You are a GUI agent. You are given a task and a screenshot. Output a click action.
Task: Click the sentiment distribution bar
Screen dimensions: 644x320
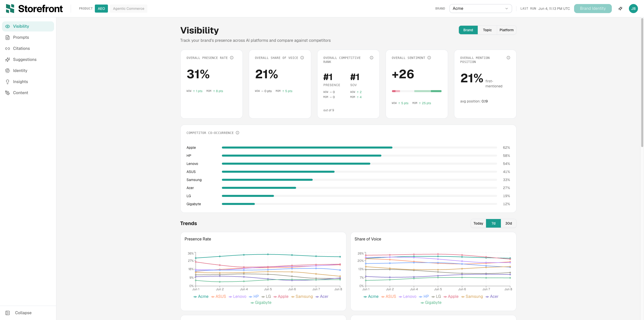coord(417,91)
